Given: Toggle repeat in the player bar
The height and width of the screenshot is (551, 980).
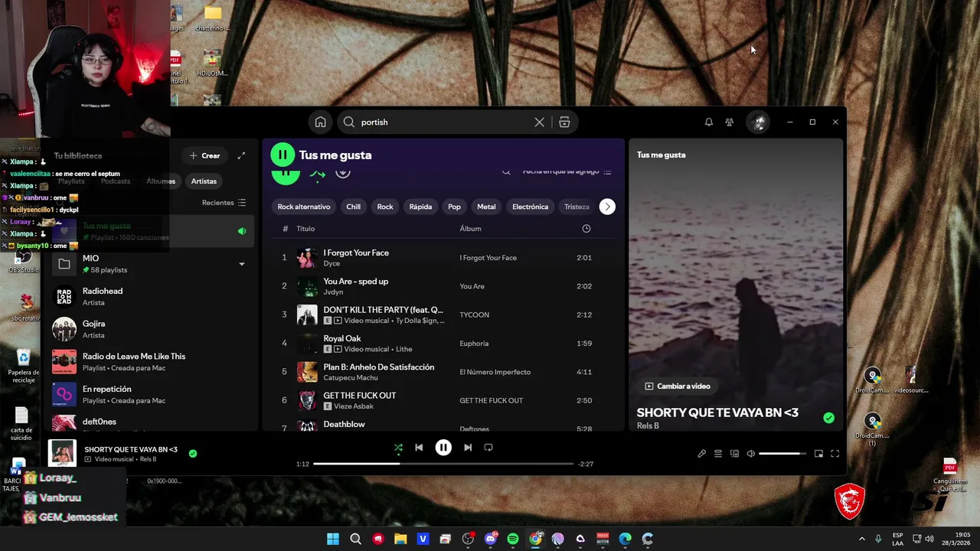Looking at the screenshot, I should coord(488,448).
